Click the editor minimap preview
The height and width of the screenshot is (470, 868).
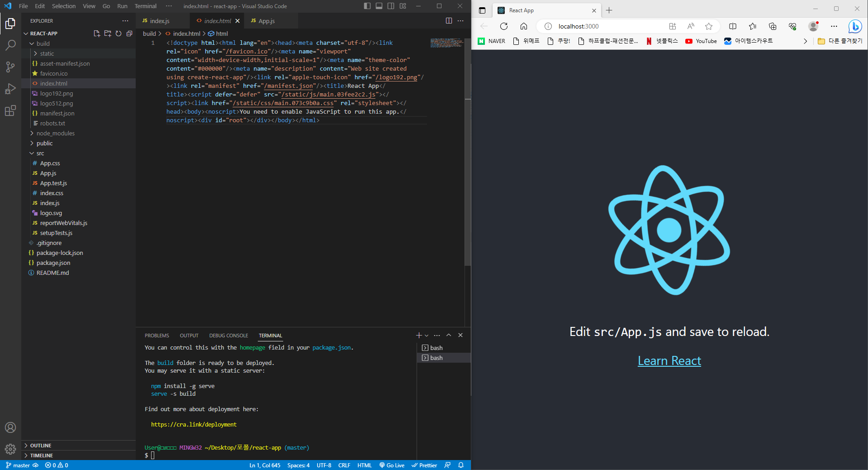click(x=446, y=43)
